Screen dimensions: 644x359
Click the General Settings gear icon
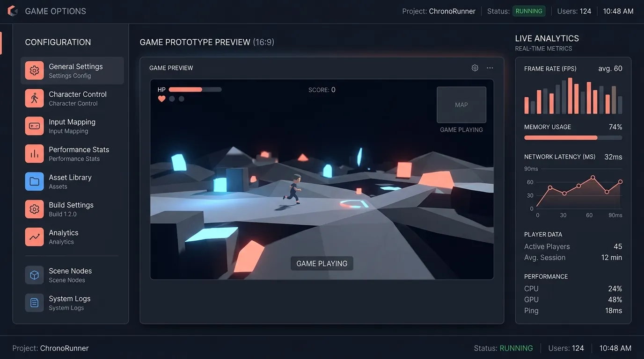(34, 71)
